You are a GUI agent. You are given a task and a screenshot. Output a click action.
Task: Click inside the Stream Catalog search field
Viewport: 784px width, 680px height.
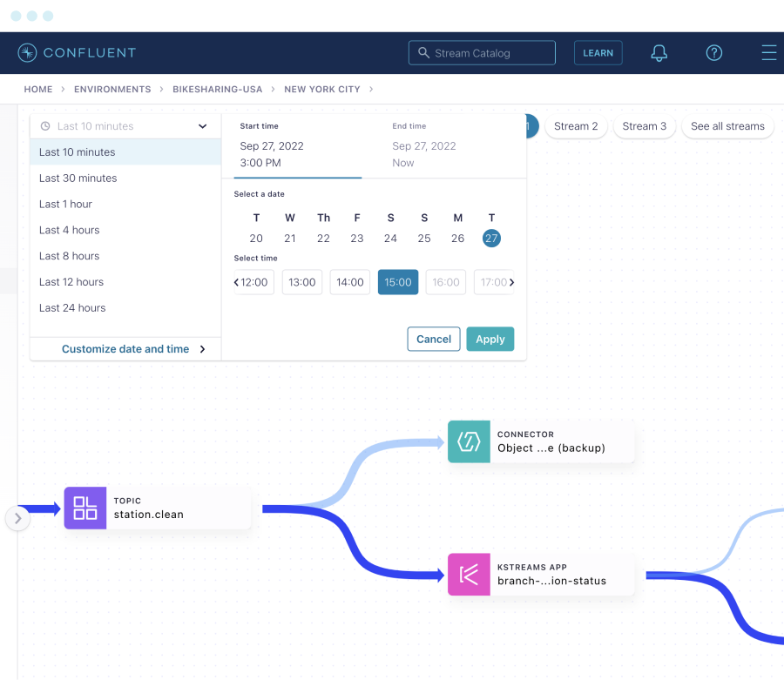click(483, 52)
